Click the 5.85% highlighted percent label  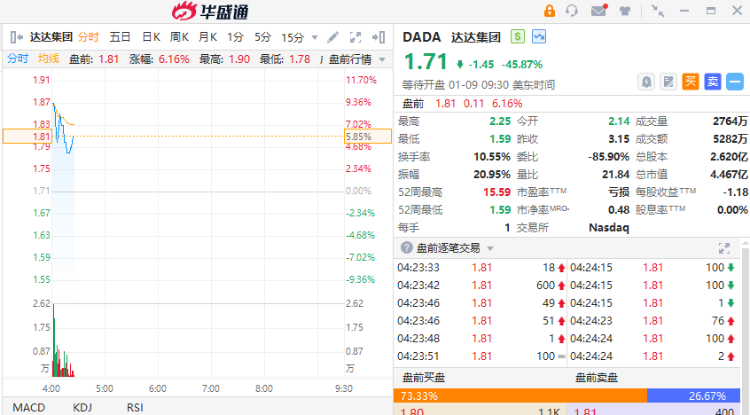coord(367,136)
